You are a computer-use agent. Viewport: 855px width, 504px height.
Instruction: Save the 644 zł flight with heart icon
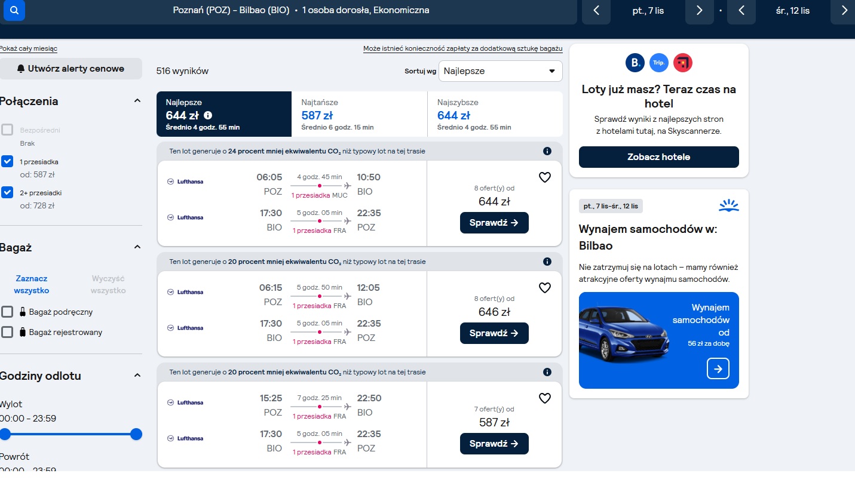[x=545, y=177]
